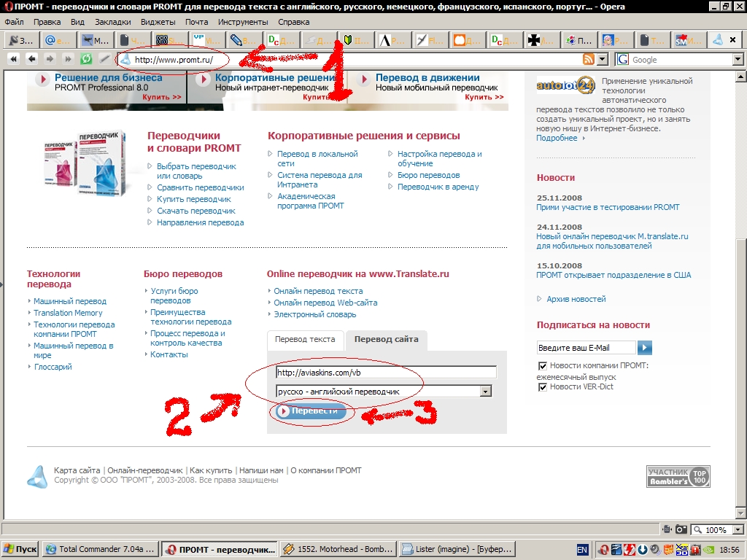
Task: Reload the page with green refresh icon
Action: (86, 59)
